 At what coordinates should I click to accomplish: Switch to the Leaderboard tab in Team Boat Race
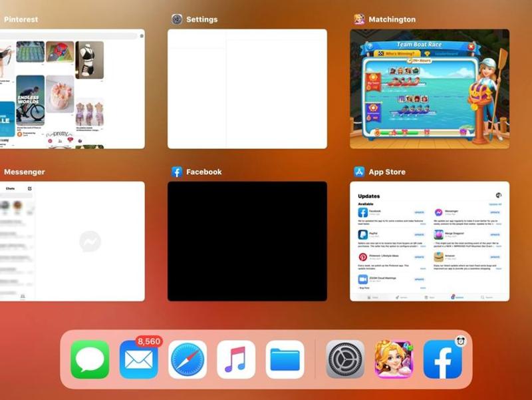tap(446, 53)
